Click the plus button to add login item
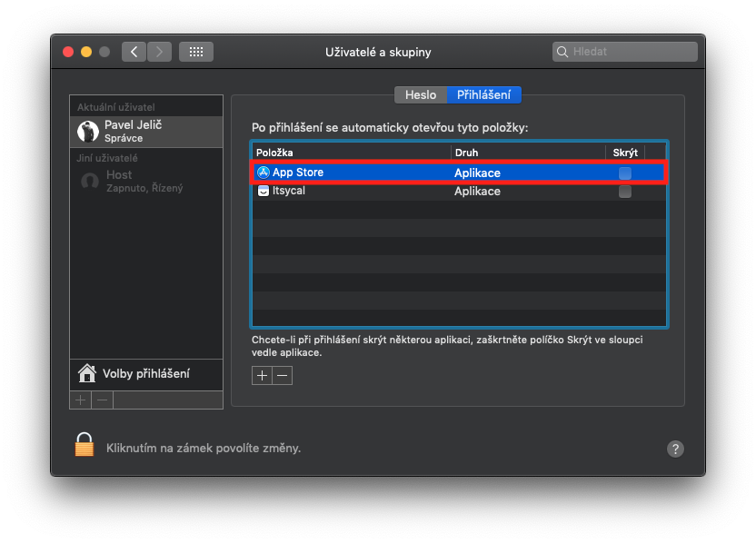This screenshot has height=543, width=756. point(262,375)
